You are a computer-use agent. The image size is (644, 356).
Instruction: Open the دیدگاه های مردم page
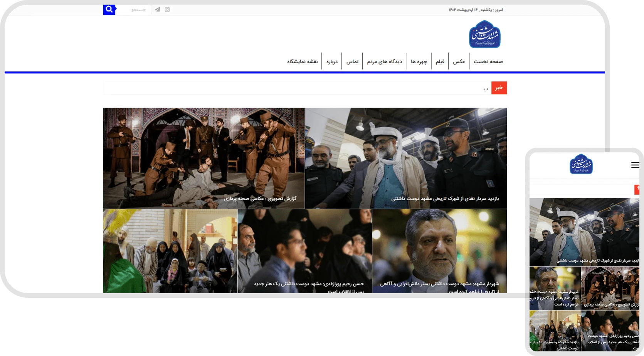384,61
